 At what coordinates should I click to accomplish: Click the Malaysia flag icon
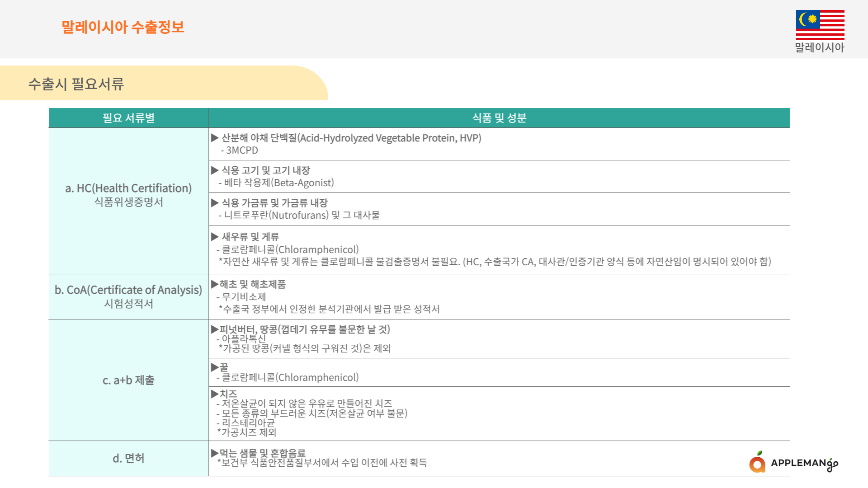pyautogui.click(x=820, y=25)
